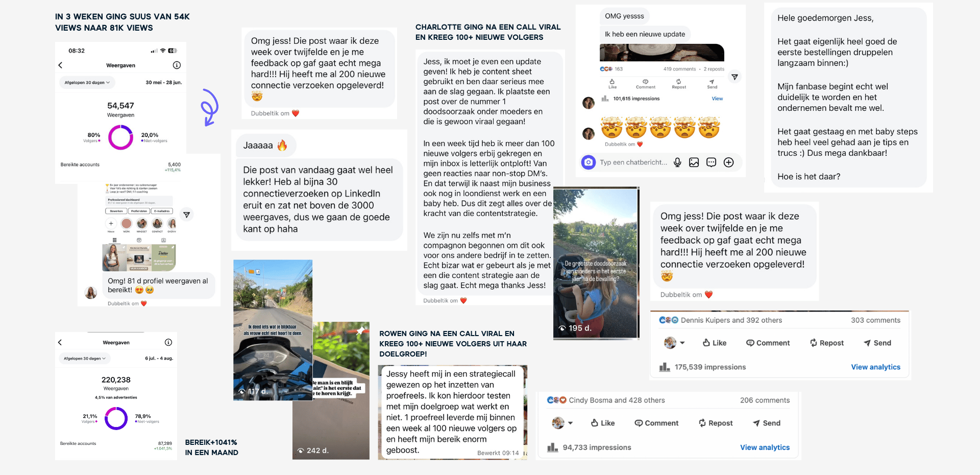This screenshot has width=980, height=475.
Task: Expand profile avatar dropdown near Dennis Kuipers post
Action: pyautogui.click(x=674, y=343)
